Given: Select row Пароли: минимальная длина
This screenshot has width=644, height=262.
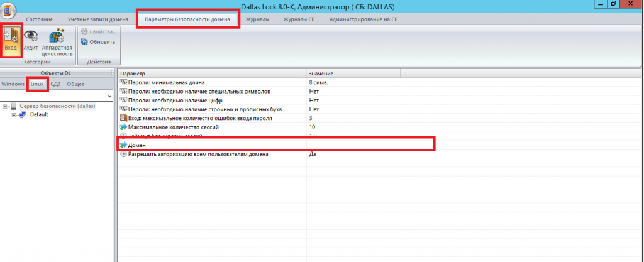Looking at the screenshot, I should tap(259, 82).
